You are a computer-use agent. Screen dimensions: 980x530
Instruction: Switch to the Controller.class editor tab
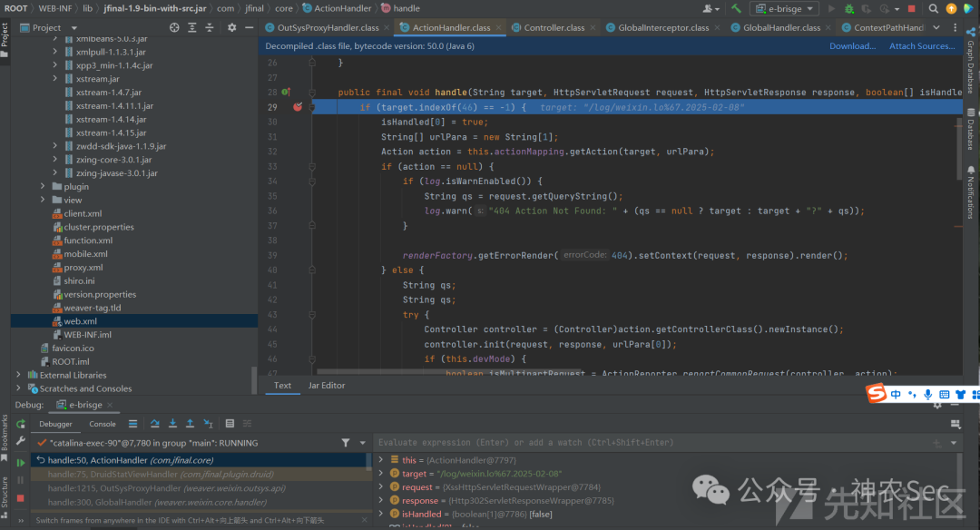(x=554, y=27)
